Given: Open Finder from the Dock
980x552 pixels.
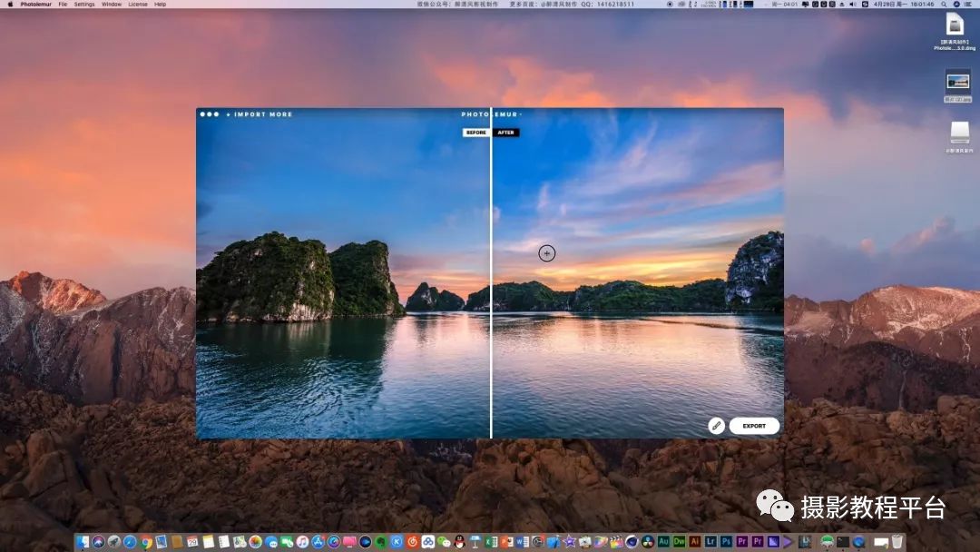Looking at the screenshot, I should (x=83, y=542).
